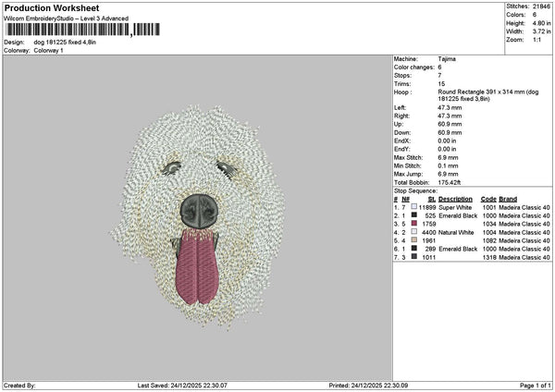Viewport: 555px width, 392px height.
Task: Click the Total Bobbin value
Action: pyautogui.click(x=450, y=182)
